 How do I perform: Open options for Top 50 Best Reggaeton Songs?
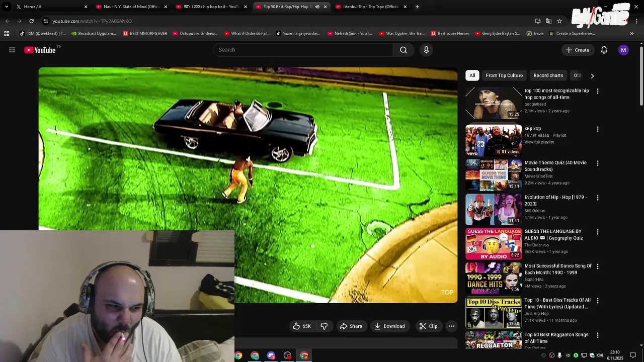597,335
